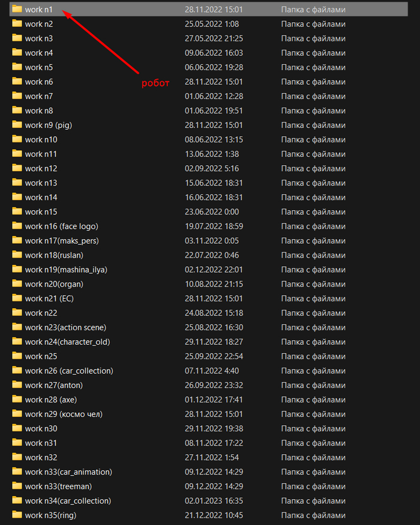The image size is (420, 525).
Task: Click folder icon beside work n12
Action: [x=17, y=168]
